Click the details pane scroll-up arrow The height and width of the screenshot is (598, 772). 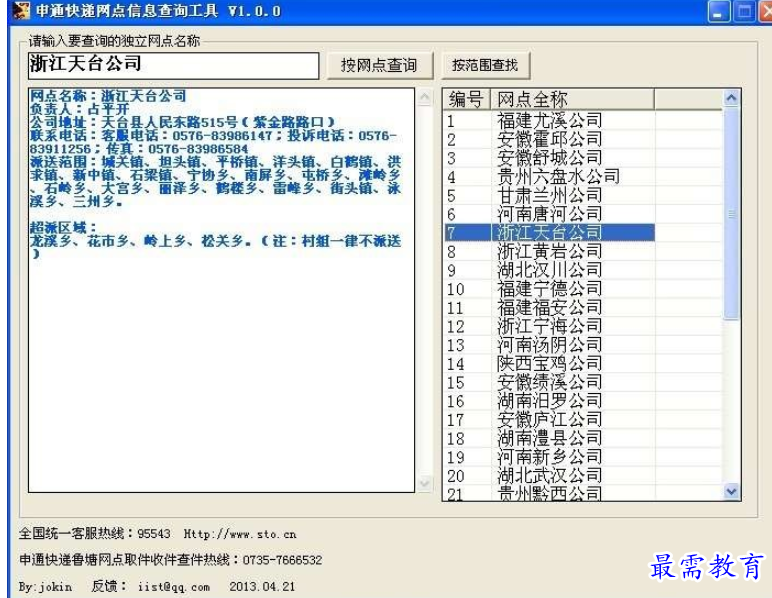pos(424,97)
